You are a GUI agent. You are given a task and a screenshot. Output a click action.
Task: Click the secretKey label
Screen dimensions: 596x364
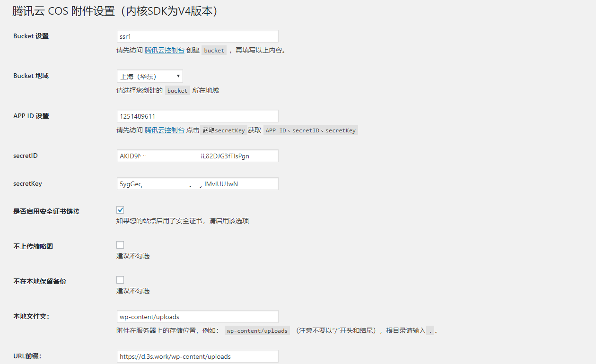click(27, 183)
